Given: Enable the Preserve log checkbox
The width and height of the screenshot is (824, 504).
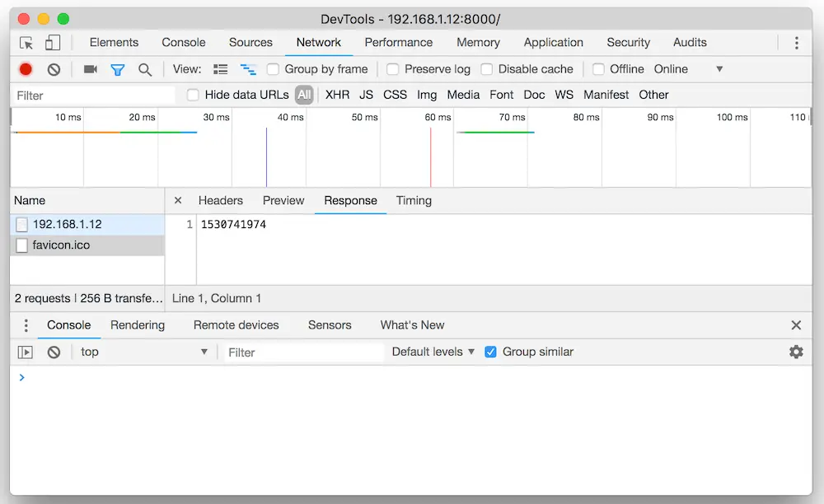Looking at the screenshot, I should point(392,69).
